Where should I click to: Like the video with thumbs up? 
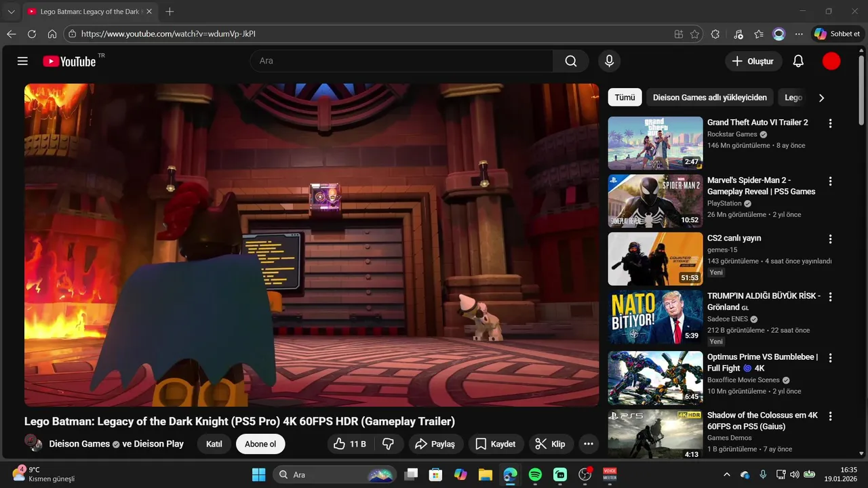[x=350, y=444]
